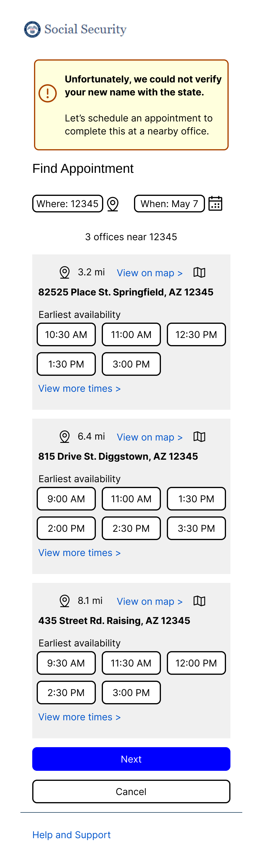The height and width of the screenshot is (868, 268).
Task: Click the Social Security seal logo
Action: click(x=33, y=29)
